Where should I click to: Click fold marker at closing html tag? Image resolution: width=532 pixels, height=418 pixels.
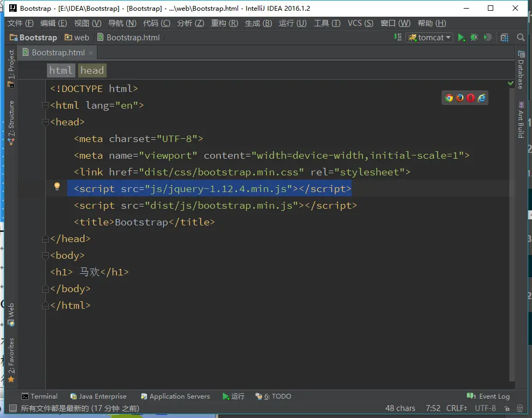click(45, 306)
